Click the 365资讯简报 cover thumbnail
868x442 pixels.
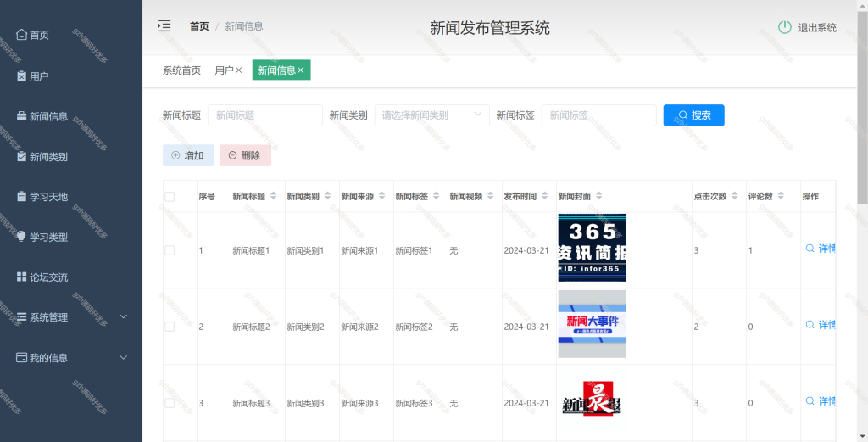coord(592,248)
